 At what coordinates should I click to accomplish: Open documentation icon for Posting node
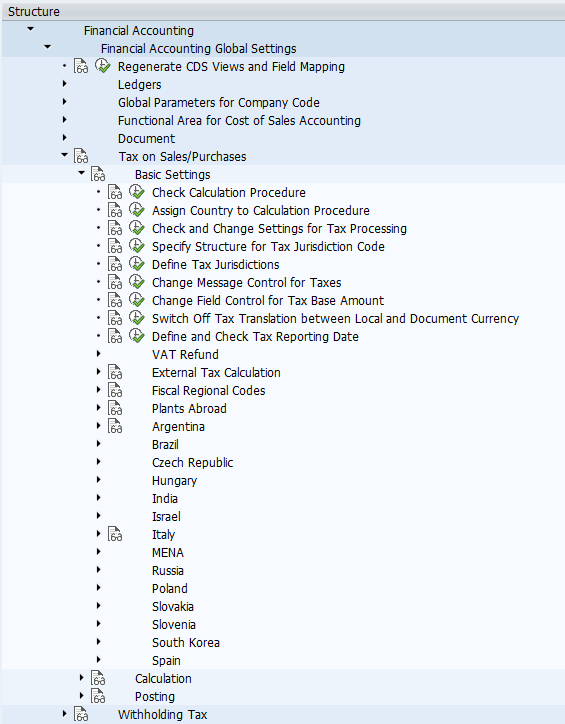click(x=98, y=697)
